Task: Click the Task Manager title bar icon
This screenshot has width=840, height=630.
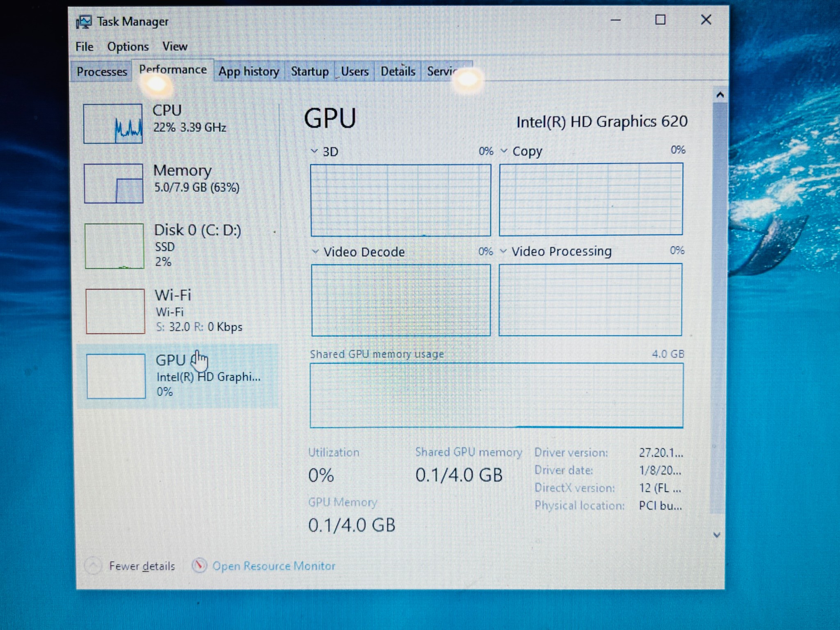Action: pyautogui.click(x=84, y=22)
